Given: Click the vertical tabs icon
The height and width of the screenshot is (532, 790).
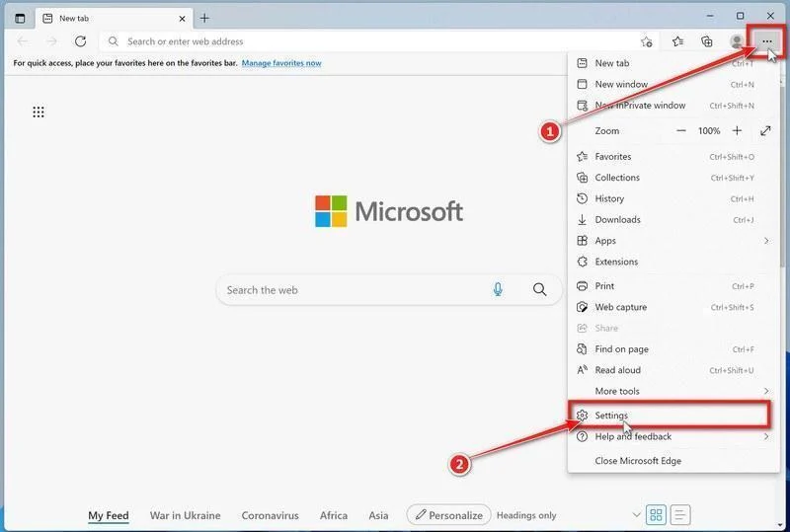Looking at the screenshot, I should (x=20, y=19).
